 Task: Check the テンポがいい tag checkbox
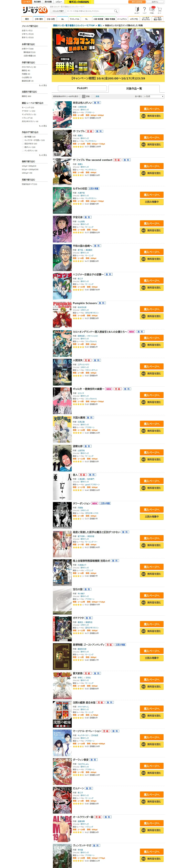(23, 151)
